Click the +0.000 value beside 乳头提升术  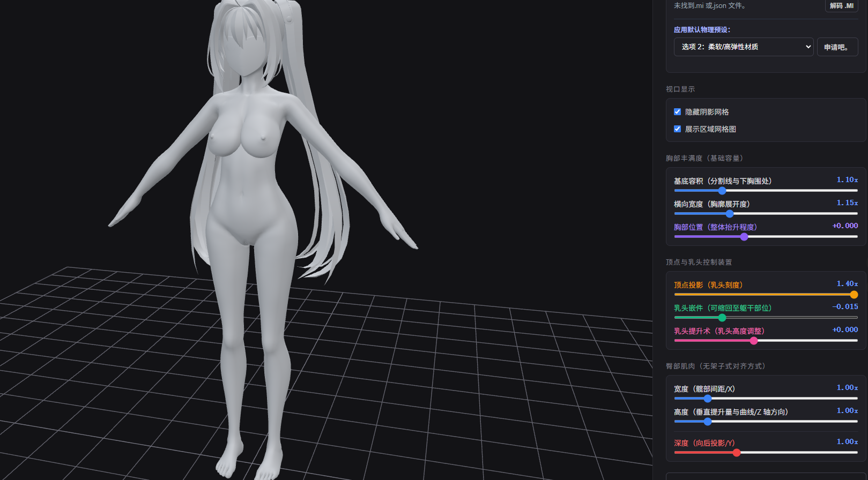point(845,330)
